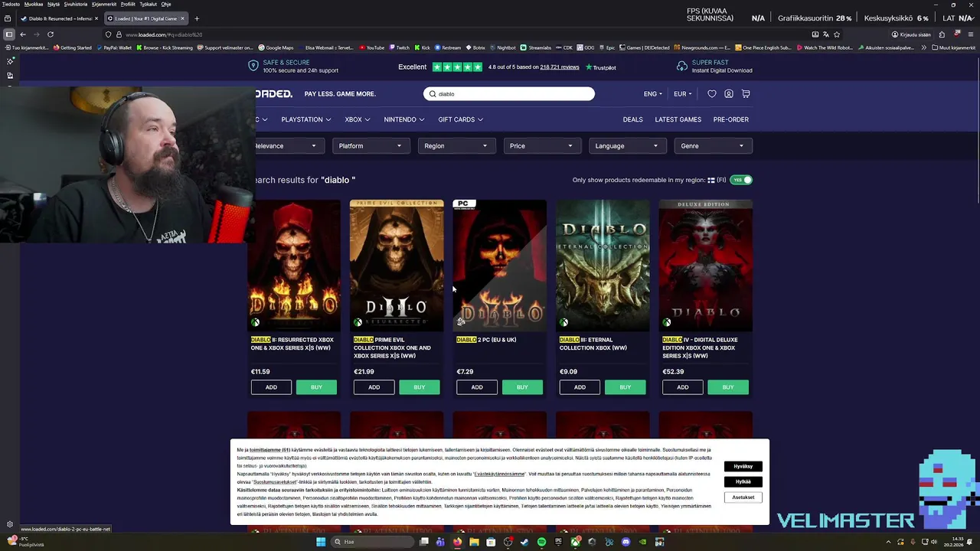Open the Twitch bookmark
The image size is (980, 551).
tap(399, 47)
